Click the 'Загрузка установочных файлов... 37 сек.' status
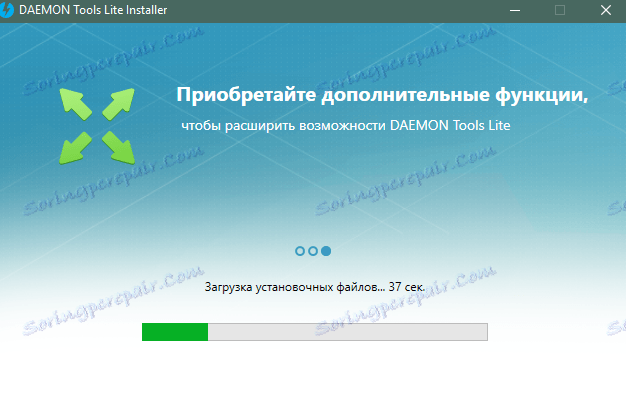 pyautogui.click(x=315, y=287)
